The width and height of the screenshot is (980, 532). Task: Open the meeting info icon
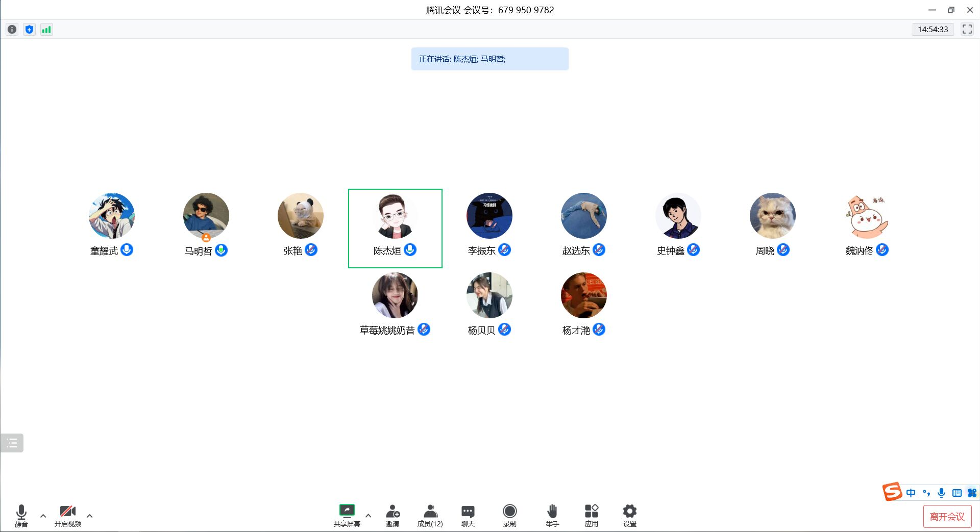[x=12, y=30]
